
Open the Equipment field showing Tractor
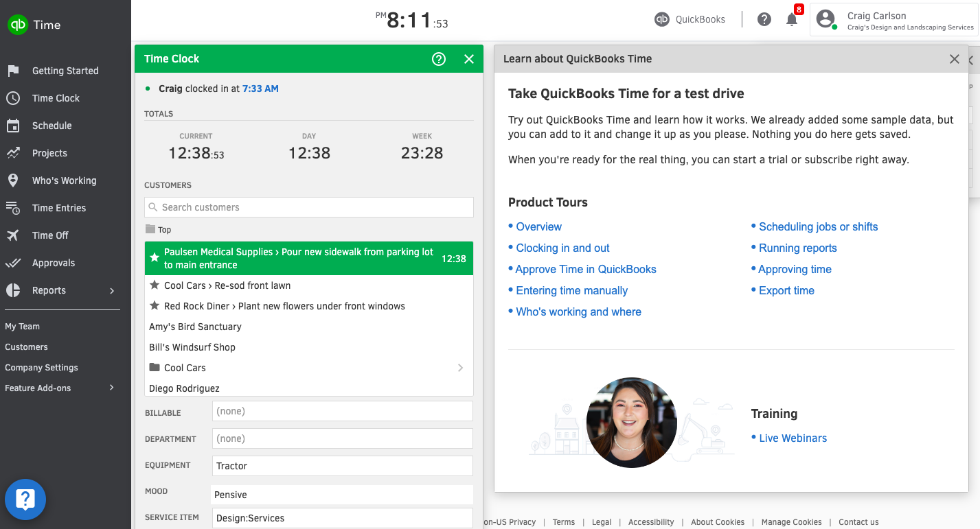(x=343, y=466)
